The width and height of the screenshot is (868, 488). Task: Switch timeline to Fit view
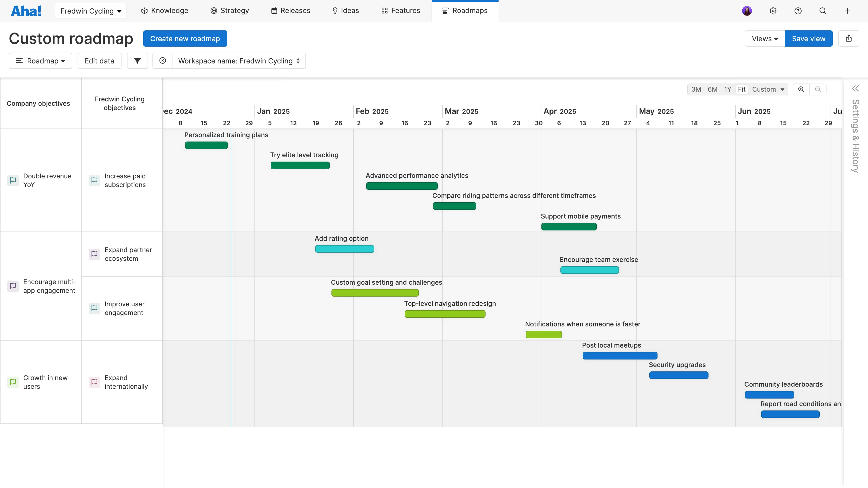point(741,89)
